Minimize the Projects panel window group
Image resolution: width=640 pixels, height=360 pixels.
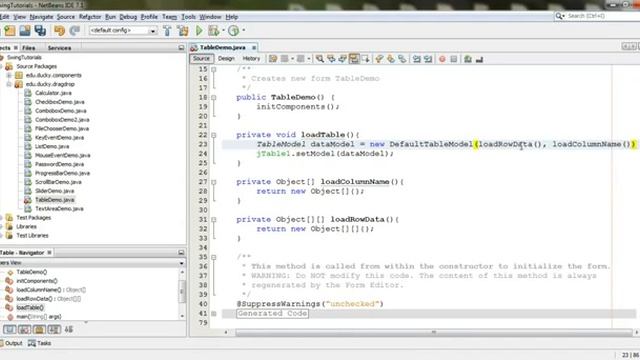[x=181, y=48]
